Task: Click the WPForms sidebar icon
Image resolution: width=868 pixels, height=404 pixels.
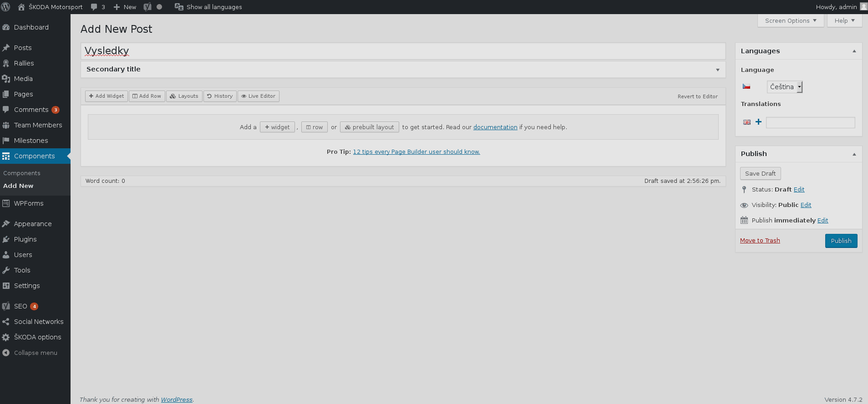Action: [6, 203]
